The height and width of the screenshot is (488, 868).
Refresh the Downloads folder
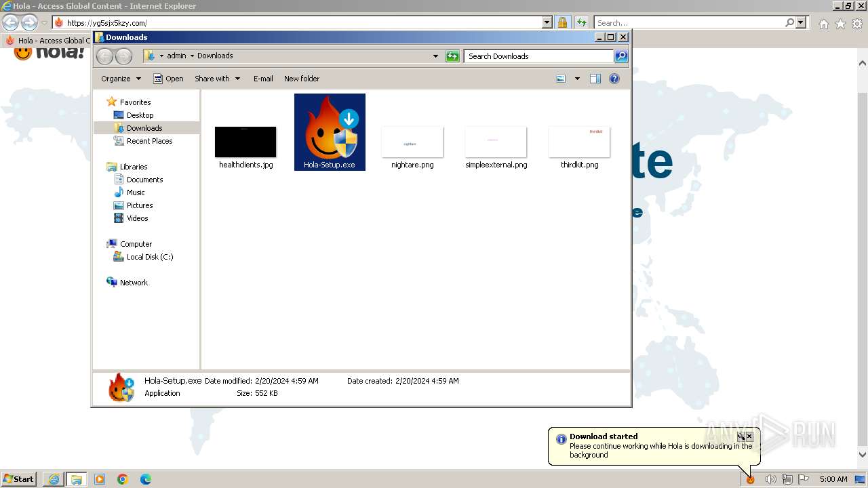coord(452,56)
